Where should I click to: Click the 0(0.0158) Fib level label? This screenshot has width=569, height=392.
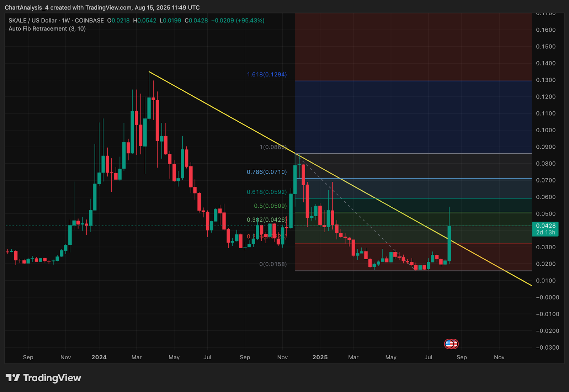[273, 264]
